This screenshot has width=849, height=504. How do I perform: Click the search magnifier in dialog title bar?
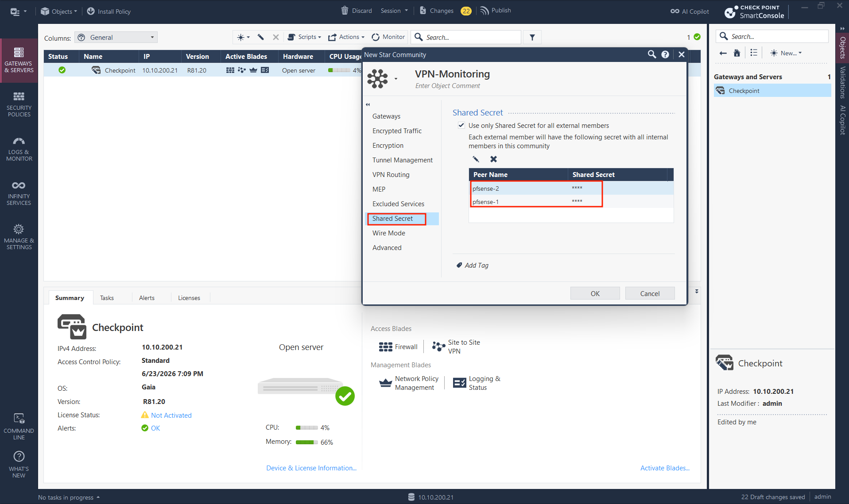tap(652, 54)
